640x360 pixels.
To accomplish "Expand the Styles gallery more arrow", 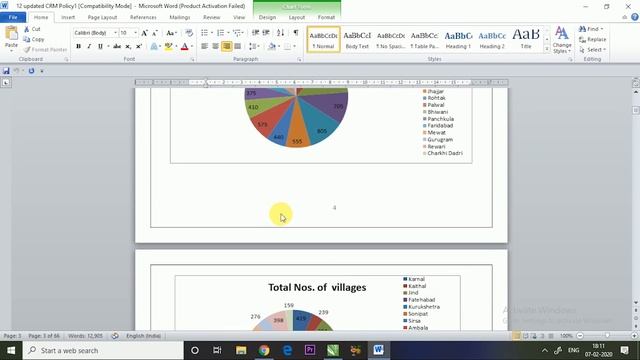I will [547, 49].
